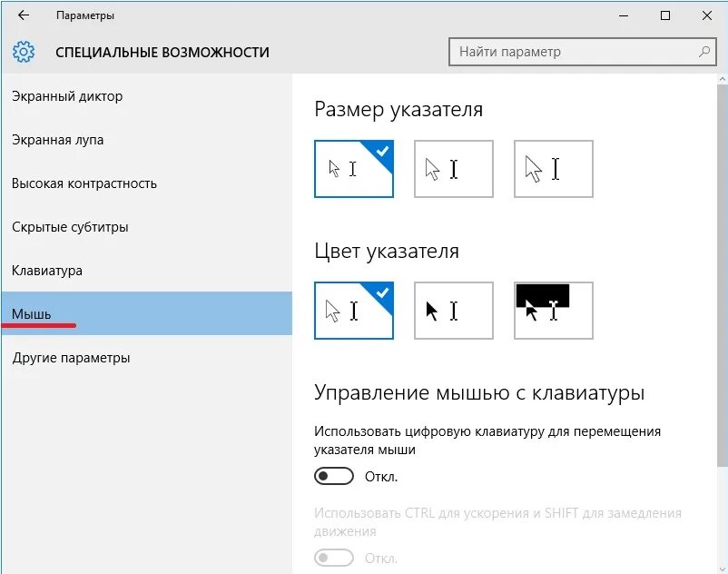This screenshot has width=728, height=574.
Task: Click the Цвет указателя heading
Action: pyautogui.click(x=387, y=252)
